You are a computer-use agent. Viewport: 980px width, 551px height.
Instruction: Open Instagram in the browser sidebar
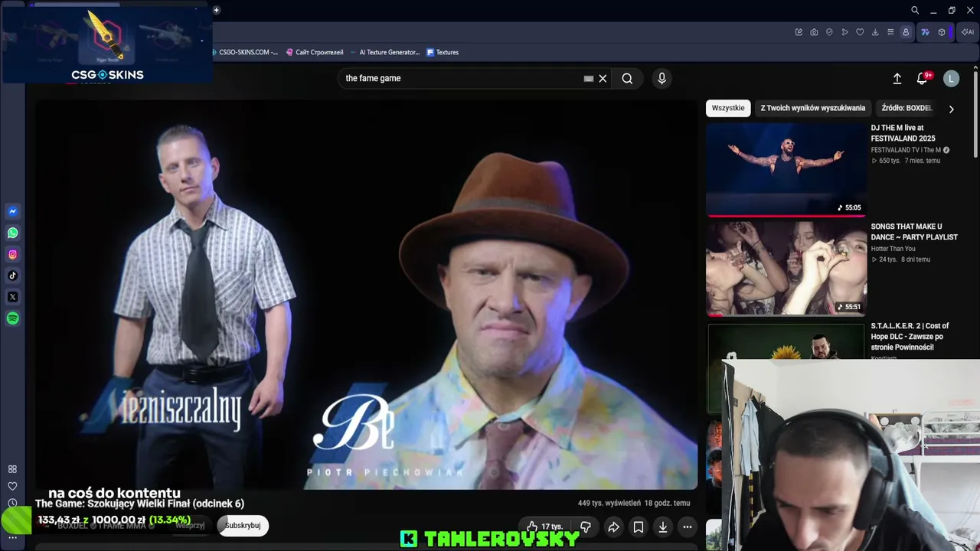tap(12, 254)
